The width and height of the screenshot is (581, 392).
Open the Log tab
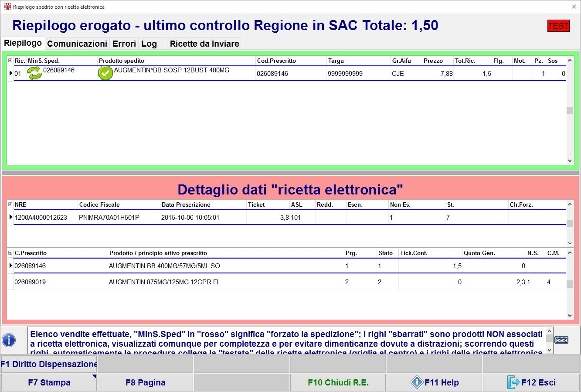(x=149, y=44)
